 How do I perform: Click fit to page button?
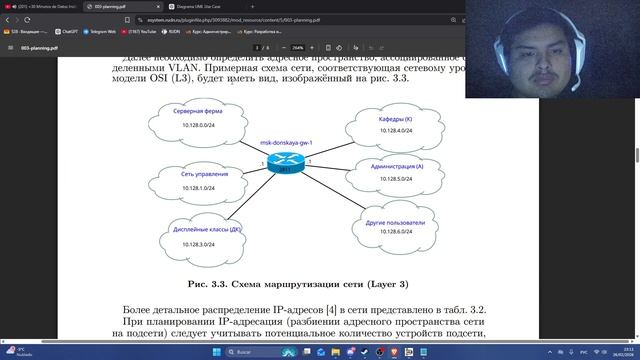point(328,48)
